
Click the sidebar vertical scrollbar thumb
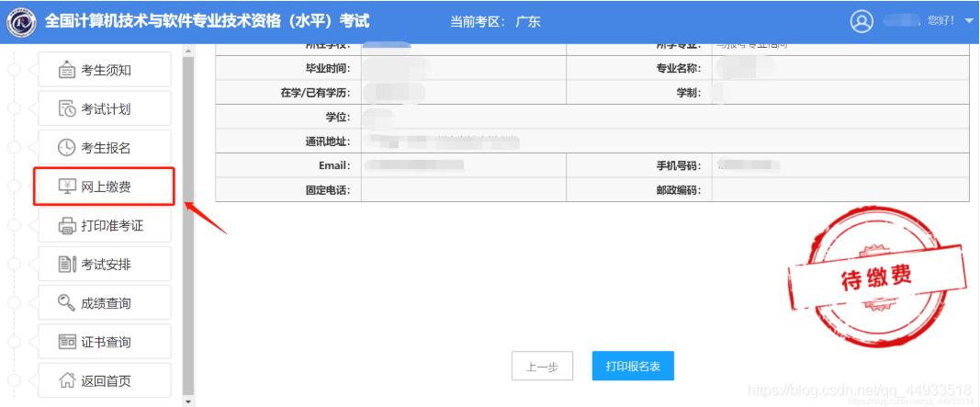tap(188, 224)
